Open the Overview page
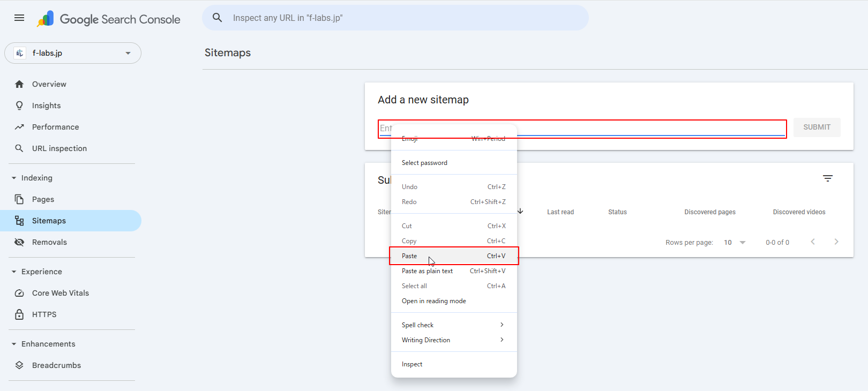The width and height of the screenshot is (868, 391). 71,84
